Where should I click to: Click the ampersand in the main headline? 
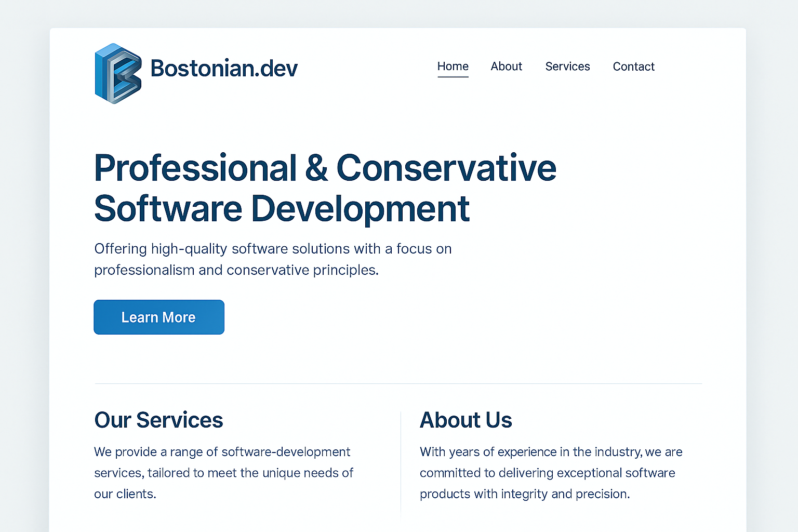pyautogui.click(x=316, y=168)
